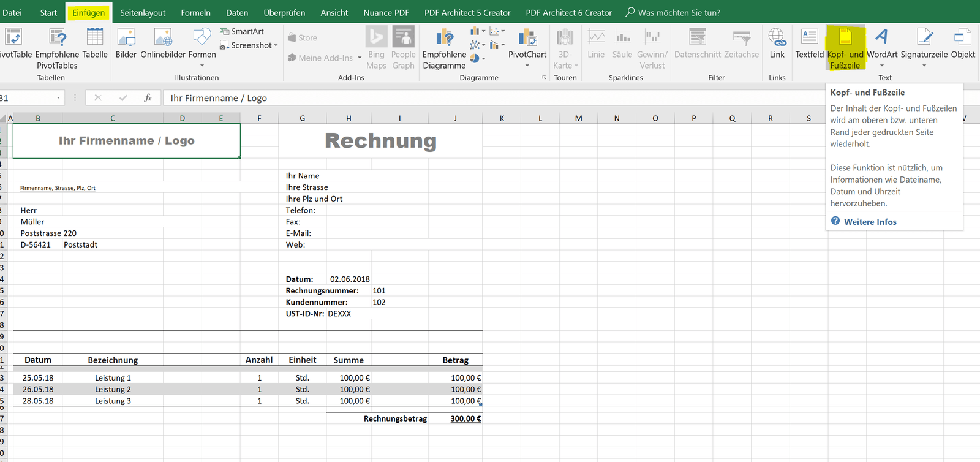Screen dimensions: 980x462
Task: Open PDF Architect 5 Creator tab
Action: 467,12
